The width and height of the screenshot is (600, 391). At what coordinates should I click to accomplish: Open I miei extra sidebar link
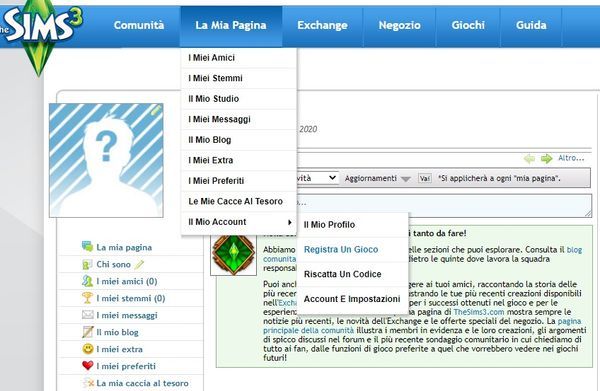tap(119, 349)
